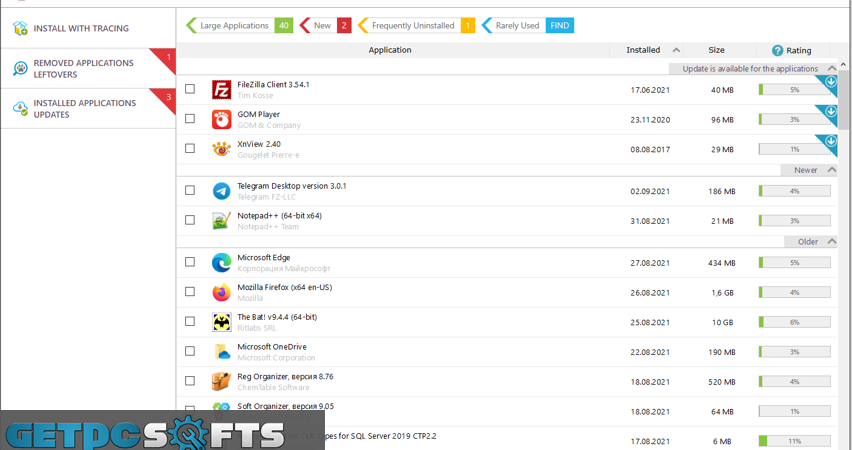Click the FileZilla Client app icon
Viewport: 852px width, 450px height.
pyautogui.click(x=221, y=90)
